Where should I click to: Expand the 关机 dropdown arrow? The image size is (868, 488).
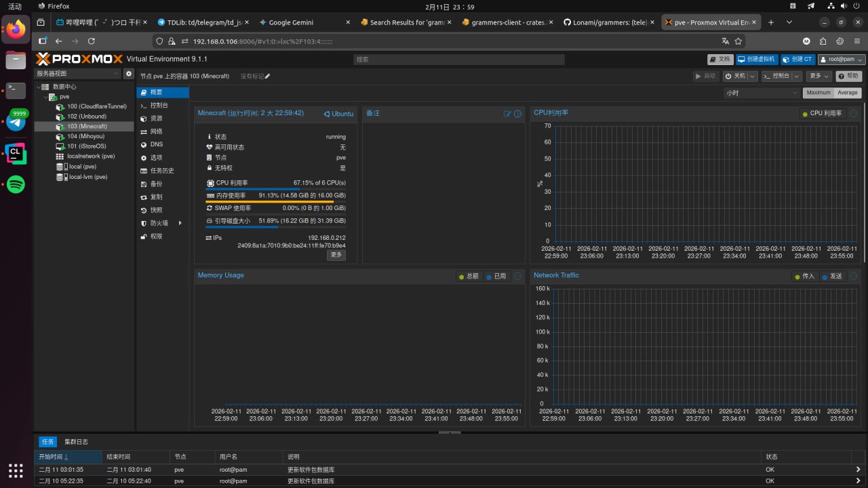tap(751, 77)
